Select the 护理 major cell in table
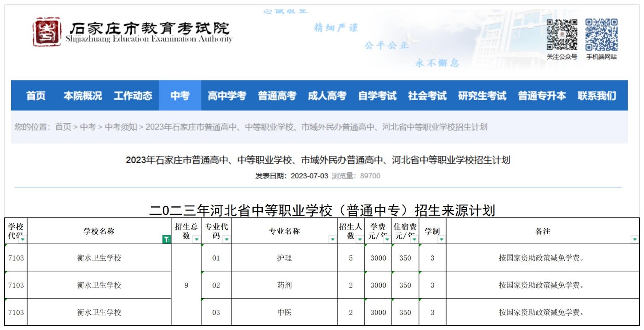 [284, 258]
